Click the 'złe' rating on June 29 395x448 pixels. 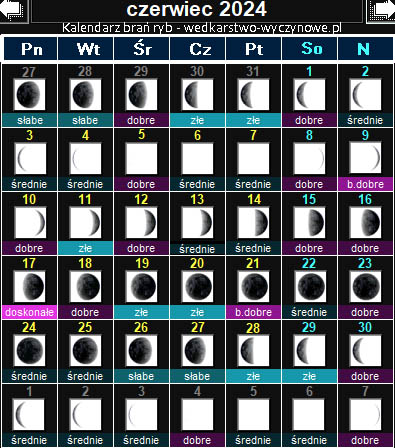point(309,376)
